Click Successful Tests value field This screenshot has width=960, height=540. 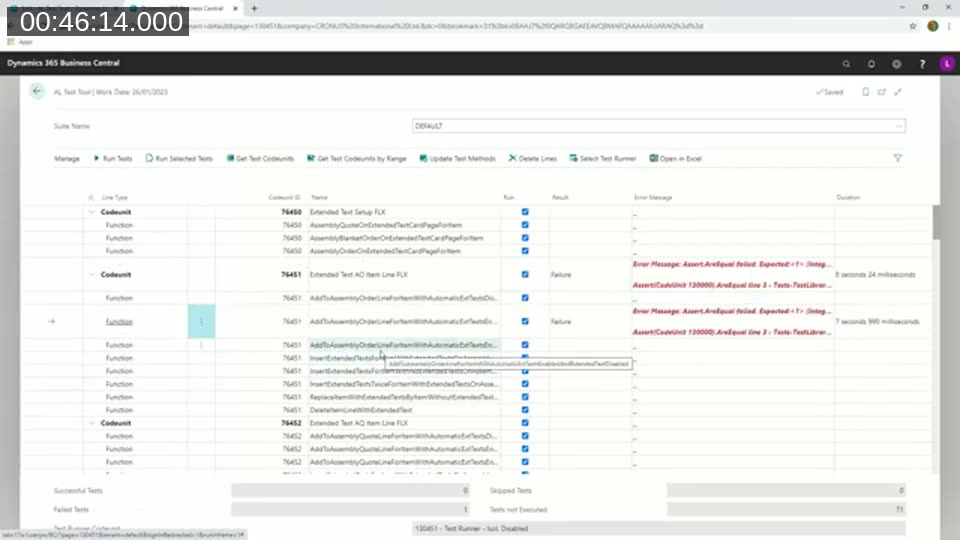click(351, 490)
